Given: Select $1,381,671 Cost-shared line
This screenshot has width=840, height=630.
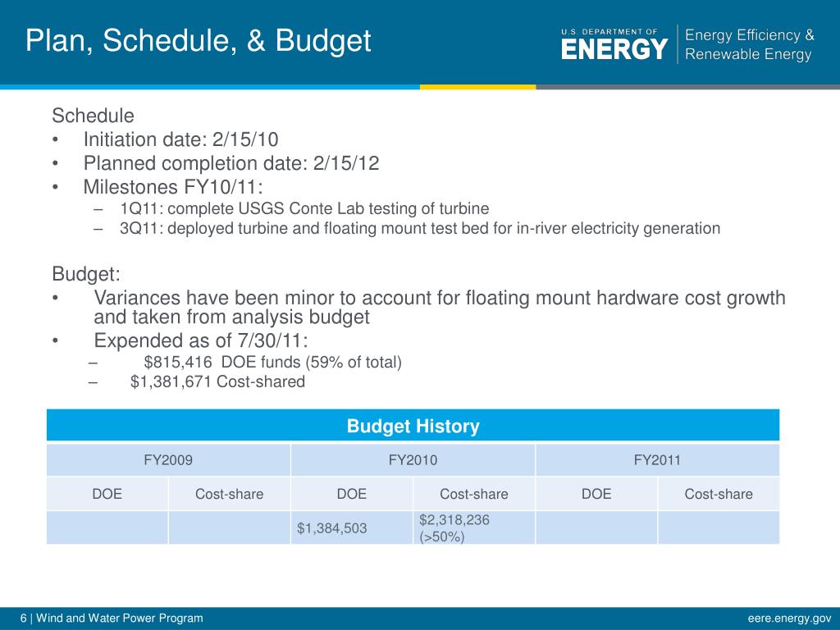Looking at the screenshot, I should (x=217, y=382).
